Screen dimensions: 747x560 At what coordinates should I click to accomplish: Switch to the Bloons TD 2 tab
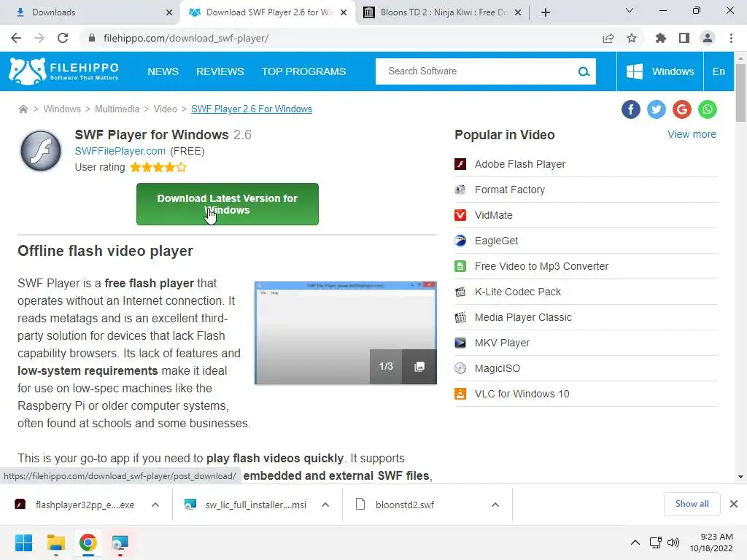[x=441, y=12]
